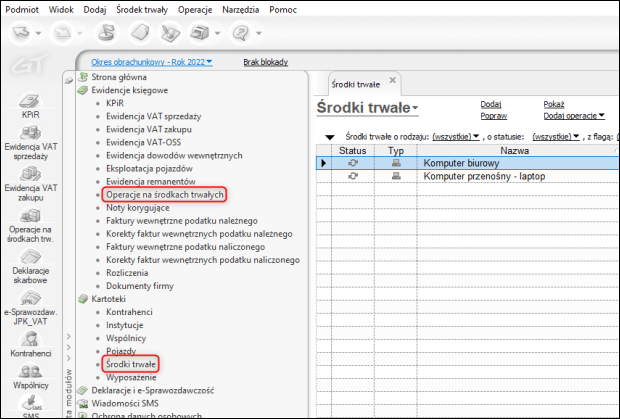620x419 pixels.
Task: Open Operacje na środkach trwałych tree item
Action: (165, 194)
